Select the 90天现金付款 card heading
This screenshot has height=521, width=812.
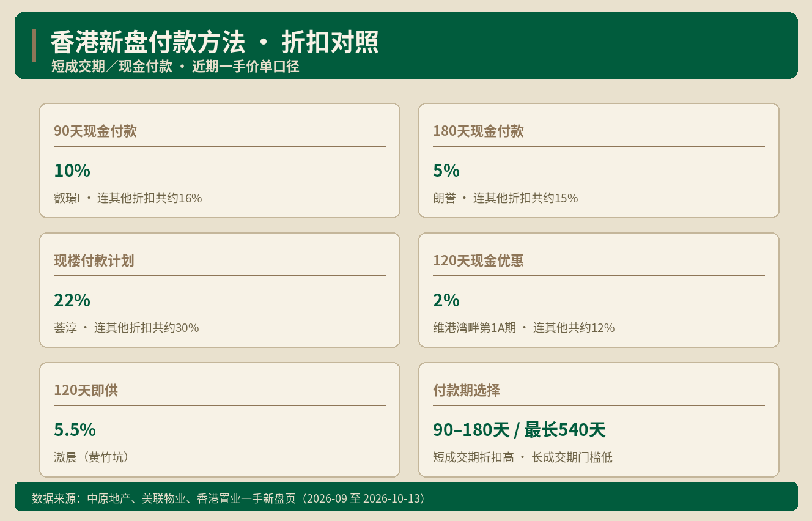pos(95,131)
